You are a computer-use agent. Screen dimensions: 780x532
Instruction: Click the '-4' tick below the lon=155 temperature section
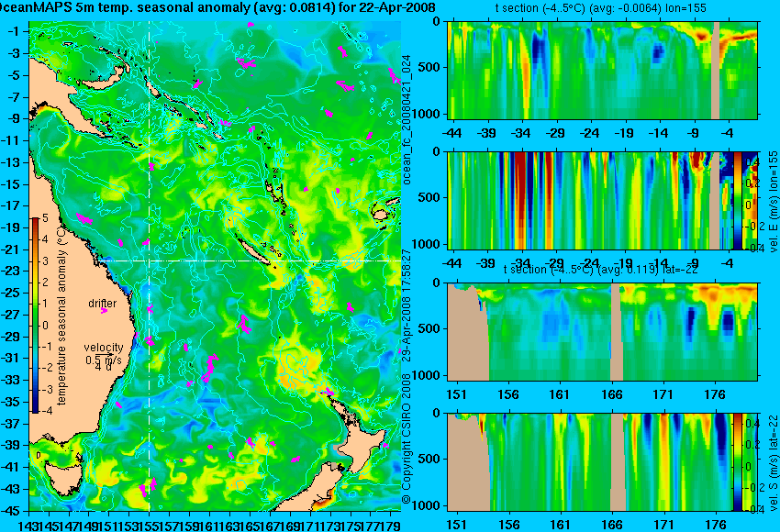(x=728, y=133)
